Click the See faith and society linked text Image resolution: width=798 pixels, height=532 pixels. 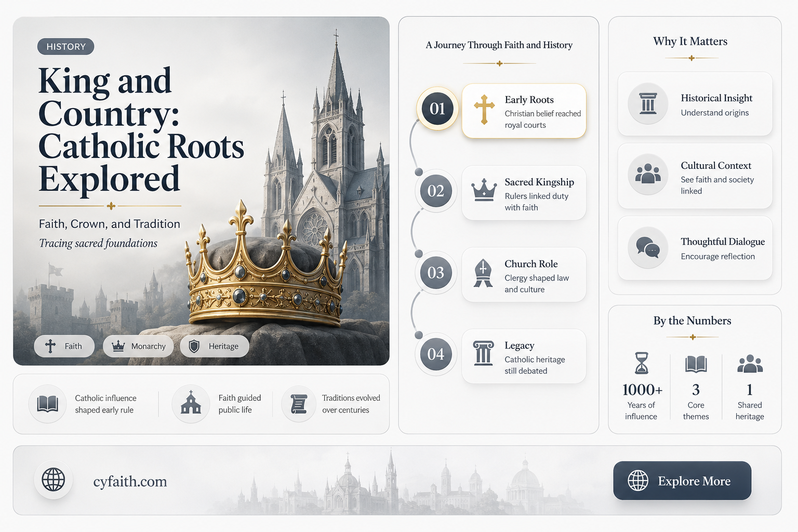click(x=717, y=185)
